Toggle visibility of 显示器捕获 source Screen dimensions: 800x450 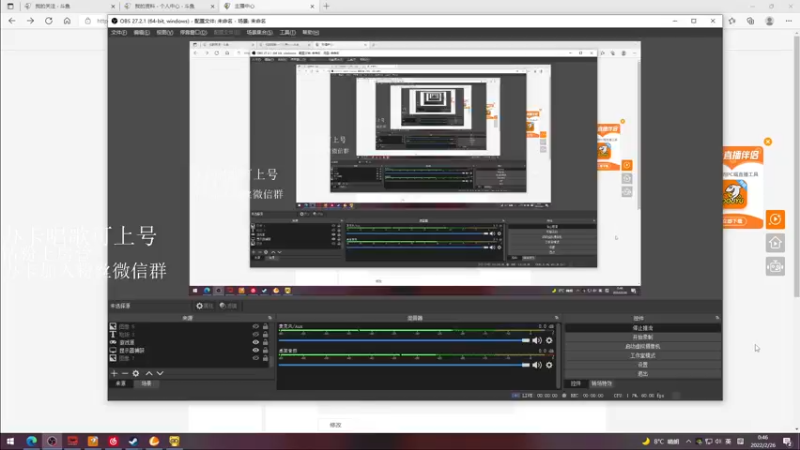256,351
